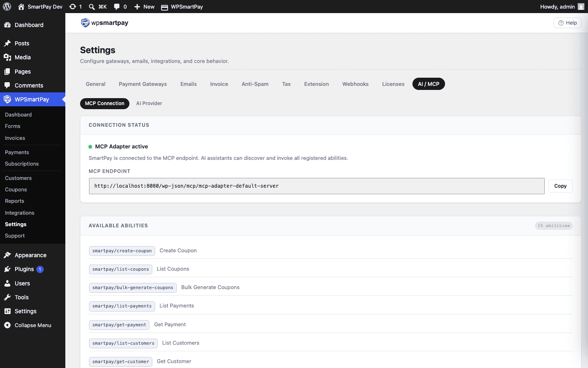Open the Emails tab

(189, 84)
